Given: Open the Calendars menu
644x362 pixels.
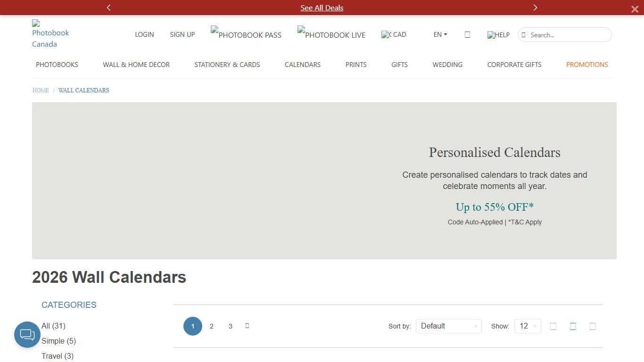Looking at the screenshot, I should 302,65.
